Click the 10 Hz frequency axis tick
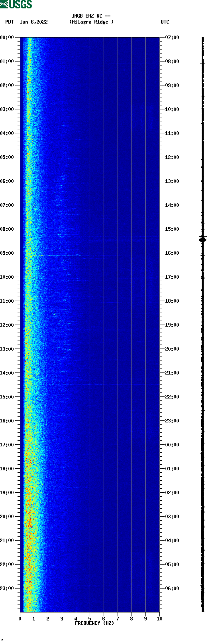 [x=159, y=619]
